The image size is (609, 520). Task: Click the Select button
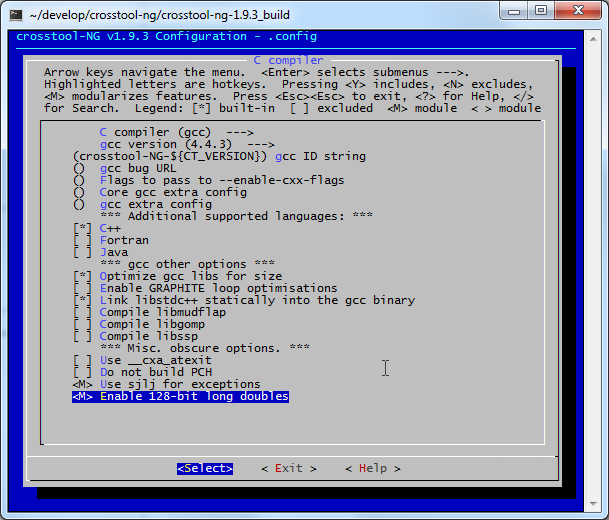(x=205, y=469)
